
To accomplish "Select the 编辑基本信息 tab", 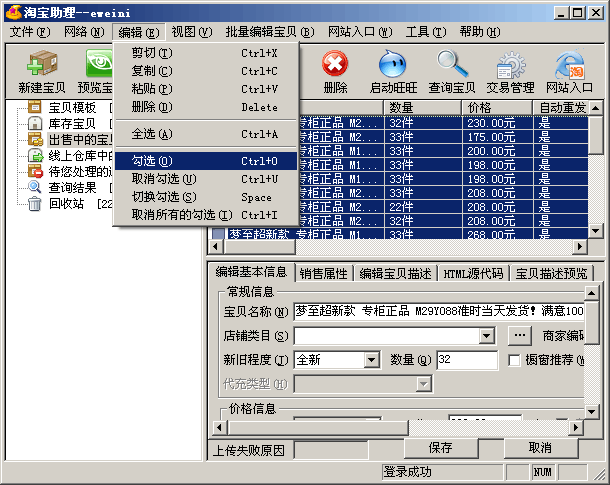I will tap(251, 272).
